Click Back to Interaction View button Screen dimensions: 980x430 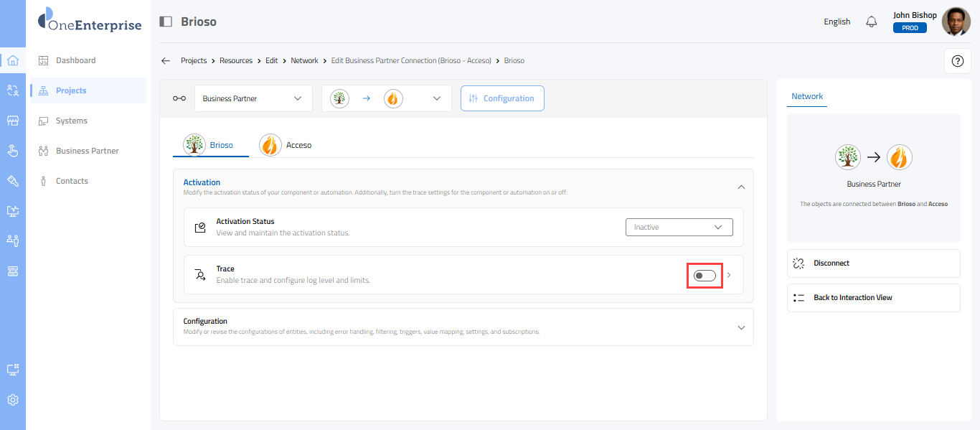(873, 298)
